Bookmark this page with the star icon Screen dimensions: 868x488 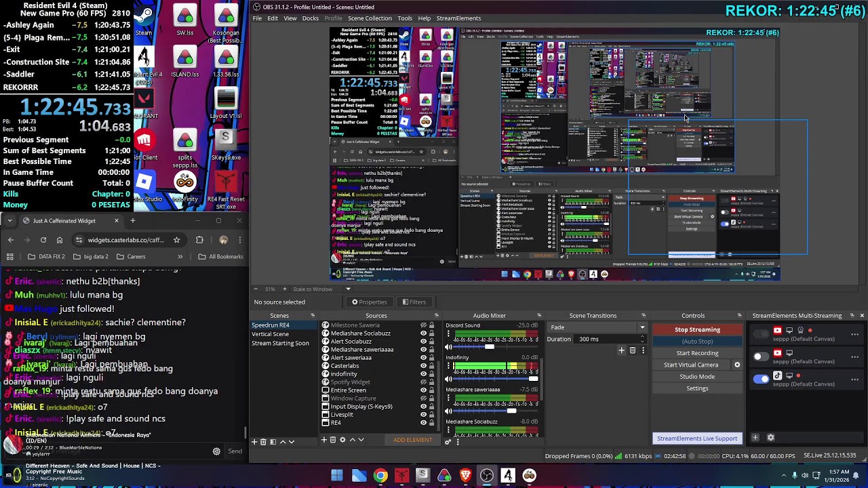click(x=176, y=240)
